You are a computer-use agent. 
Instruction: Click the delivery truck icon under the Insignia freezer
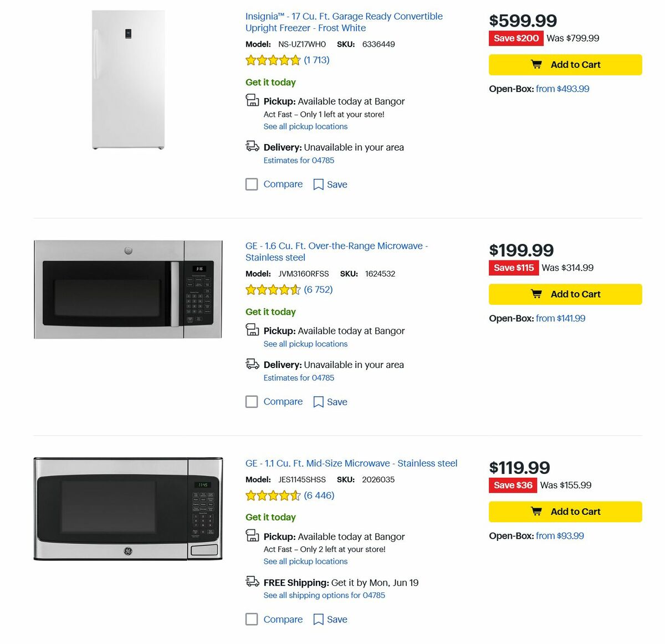tap(252, 147)
